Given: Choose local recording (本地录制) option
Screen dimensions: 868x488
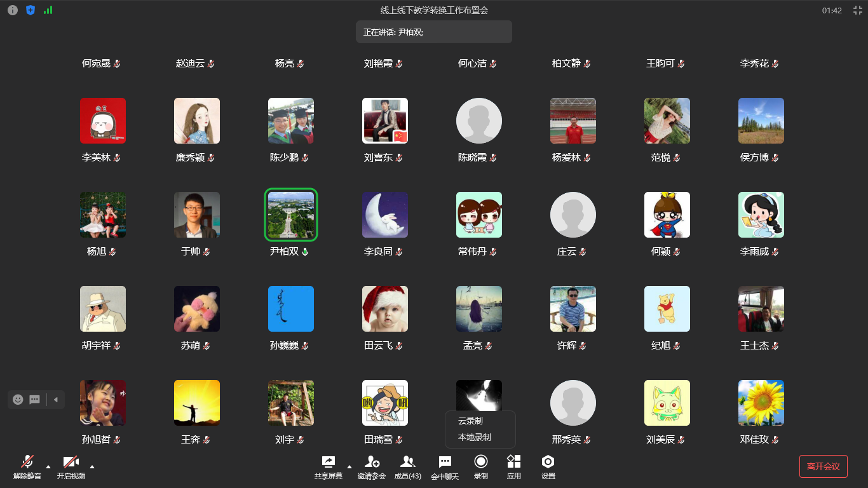Looking at the screenshot, I should point(474,437).
